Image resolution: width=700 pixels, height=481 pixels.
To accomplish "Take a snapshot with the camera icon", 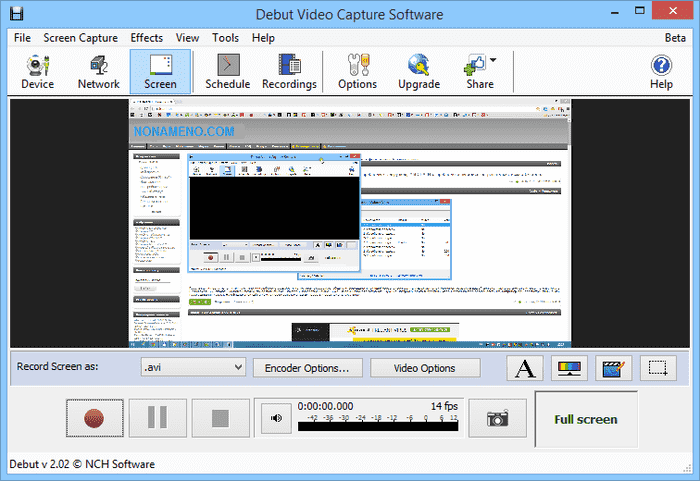I will coord(496,419).
